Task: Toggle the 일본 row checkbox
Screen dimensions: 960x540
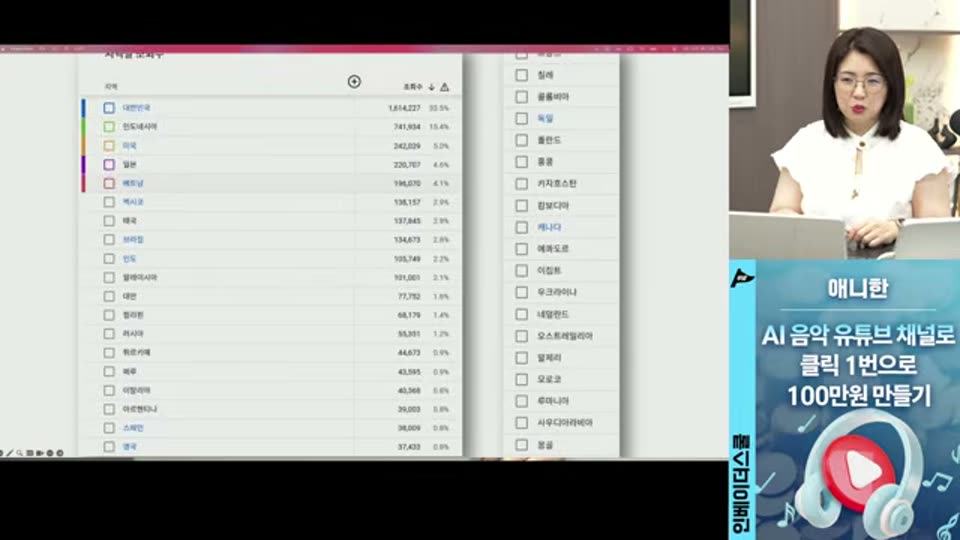Action: 109,164
